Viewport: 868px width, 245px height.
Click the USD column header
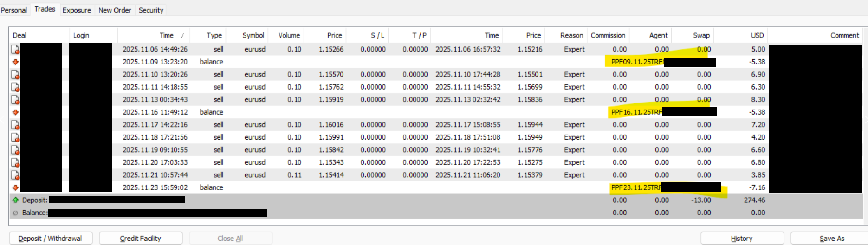(x=757, y=35)
